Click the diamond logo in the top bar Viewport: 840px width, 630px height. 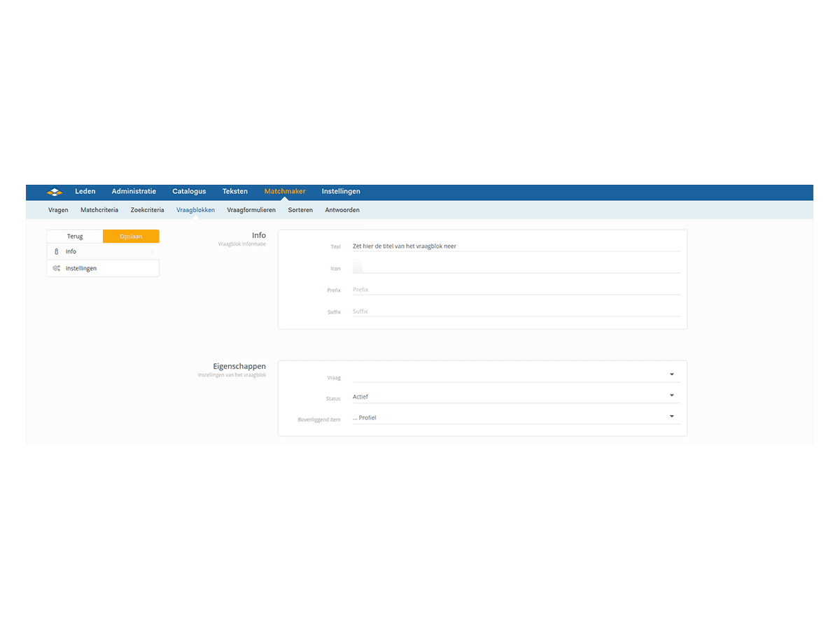click(x=55, y=192)
